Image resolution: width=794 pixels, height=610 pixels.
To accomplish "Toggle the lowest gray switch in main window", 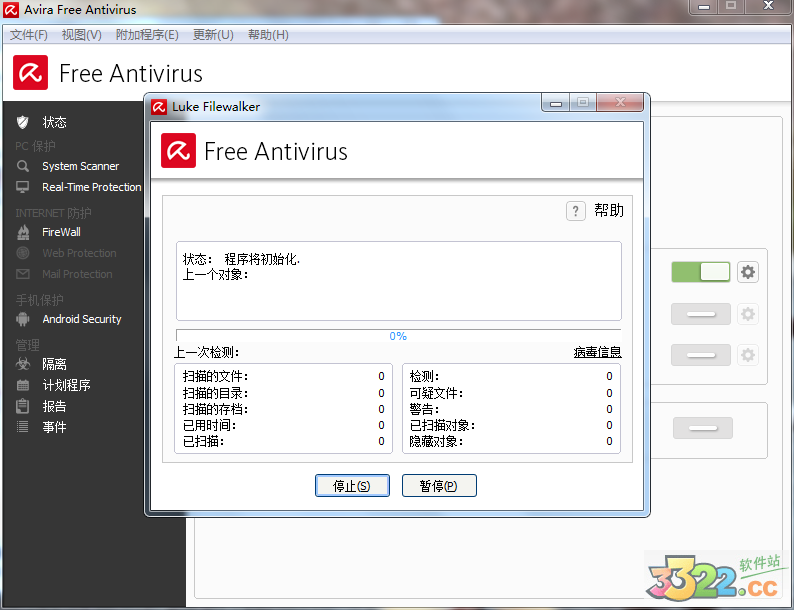I will (x=703, y=428).
